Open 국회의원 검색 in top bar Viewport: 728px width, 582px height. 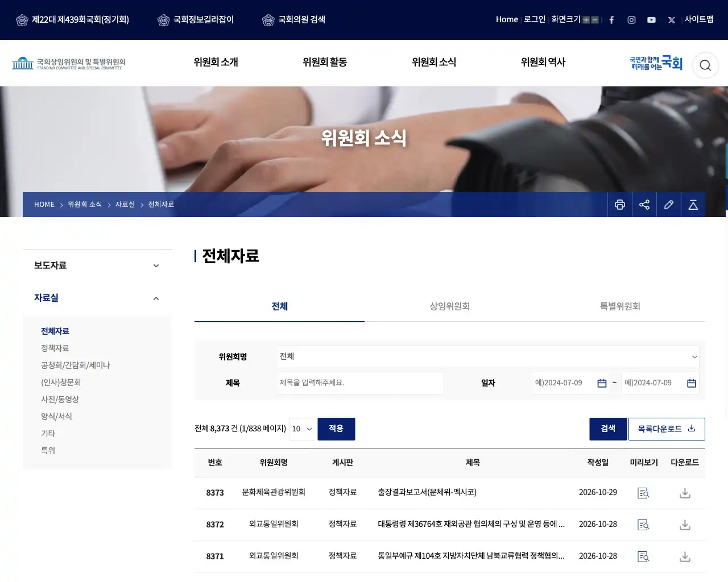(x=294, y=20)
